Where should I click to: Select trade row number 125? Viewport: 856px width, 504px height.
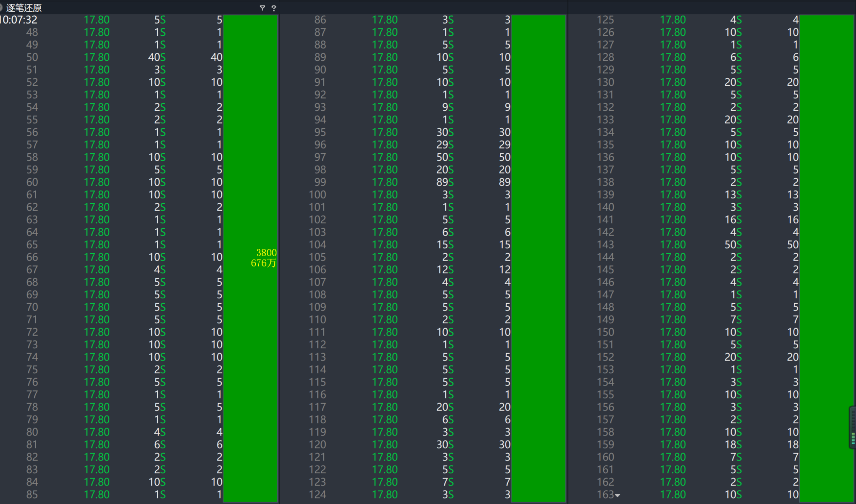click(x=605, y=20)
